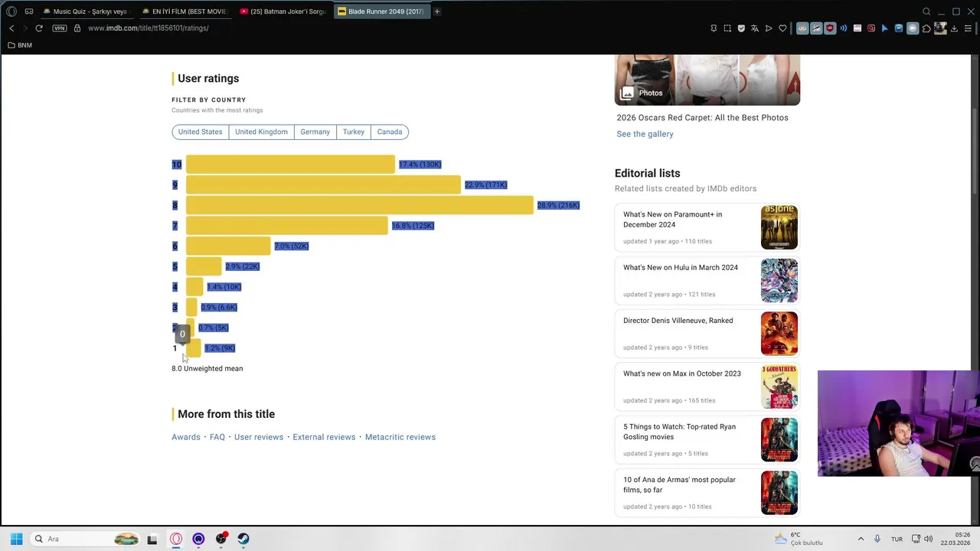Open the Opera GX taskbar icon

(x=176, y=539)
